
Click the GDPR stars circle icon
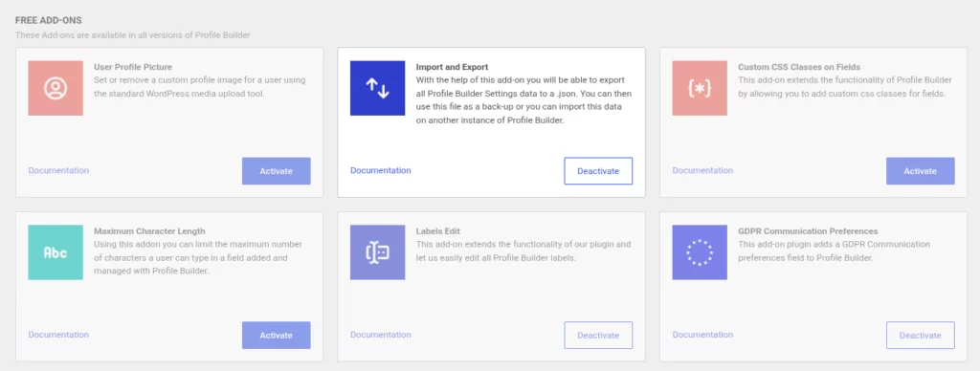point(700,252)
